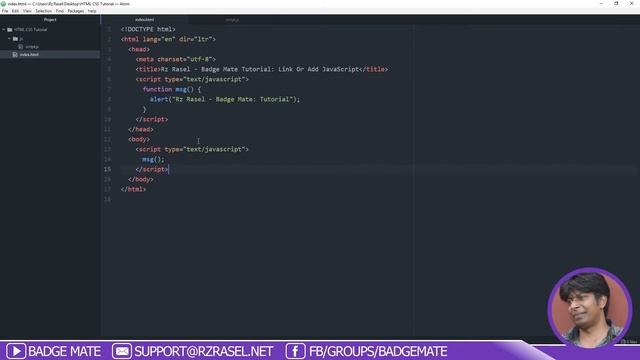Click the closing script tag on line 10

coord(152,119)
